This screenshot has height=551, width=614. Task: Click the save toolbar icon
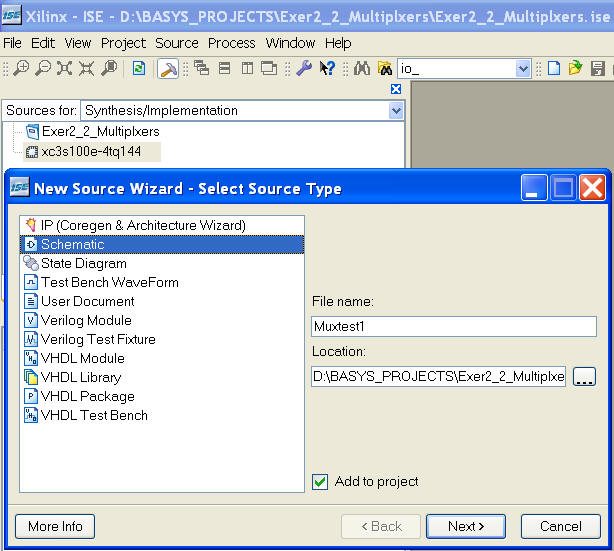(598, 68)
